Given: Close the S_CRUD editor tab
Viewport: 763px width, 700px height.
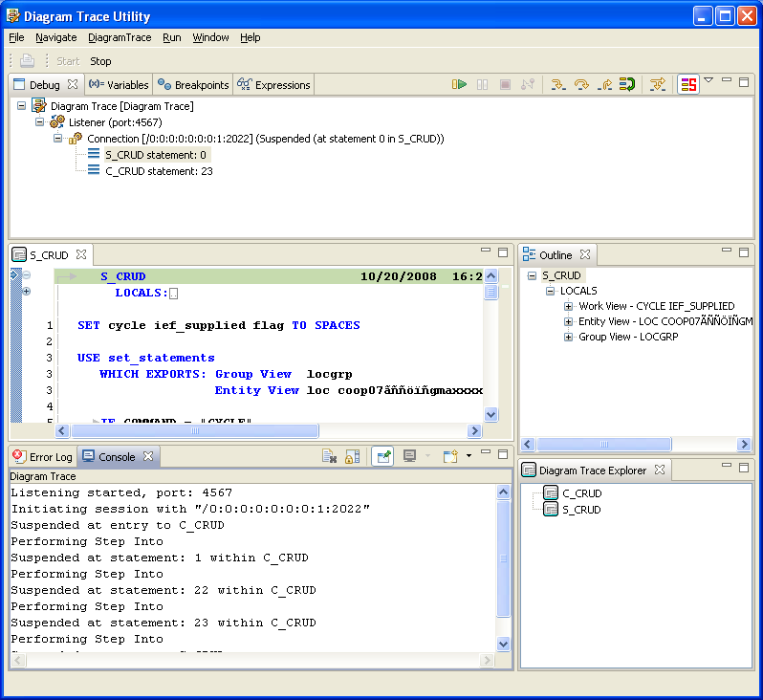Looking at the screenshot, I should [81, 255].
